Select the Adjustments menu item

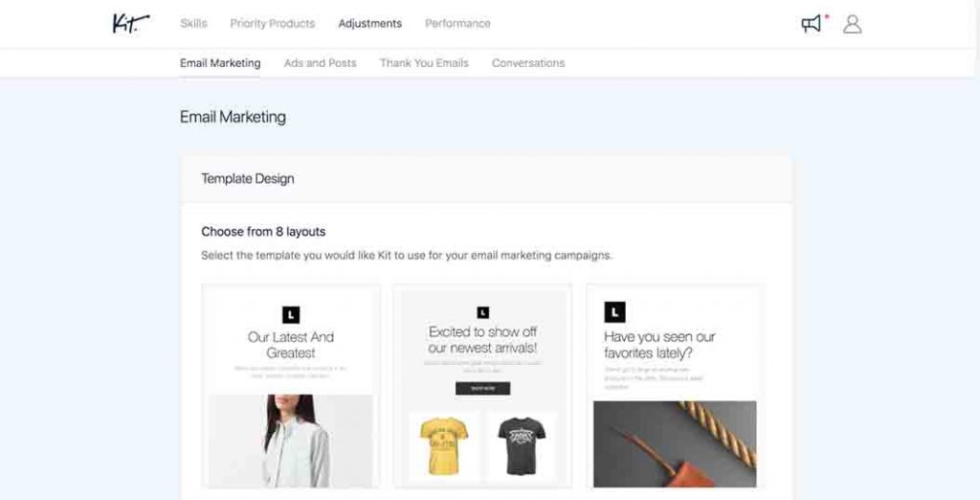[370, 24]
